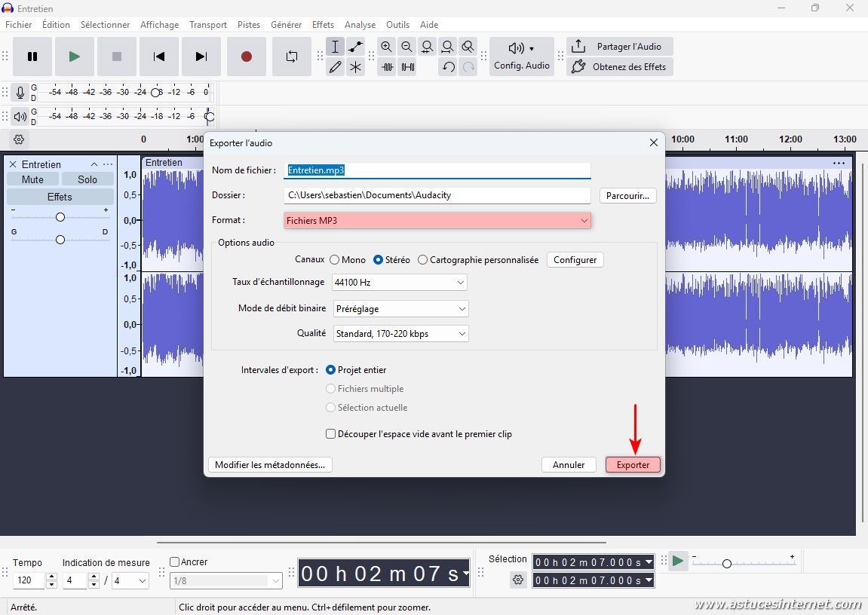Select the Envelope tool
This screenshot has width=868, height=615.
point(355,47)
